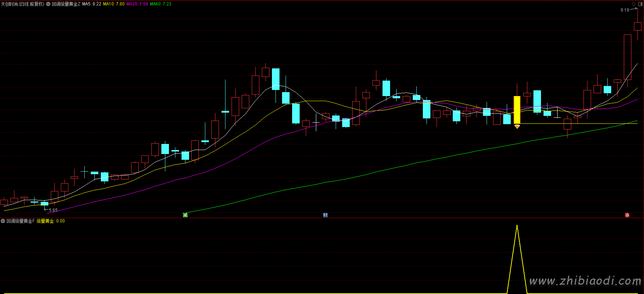Click the 回调倍量黄金Z indicator name
This screenshot has height=294, width=644.
[66, 4]
